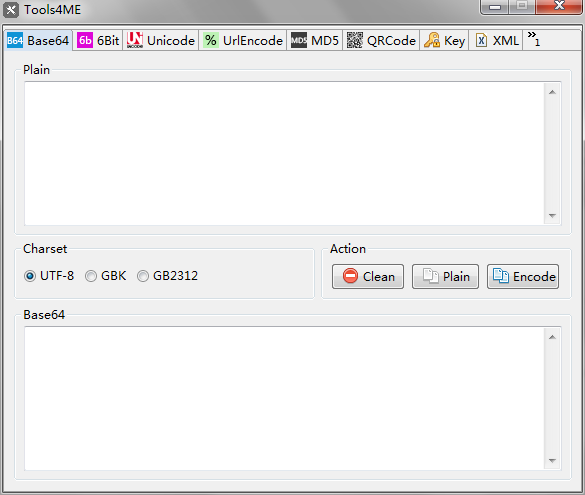Screen dimensions: 585x495
Task: Click Plain text area scroll down arrow
Action: pyautogui.click(x=552, y=216)
